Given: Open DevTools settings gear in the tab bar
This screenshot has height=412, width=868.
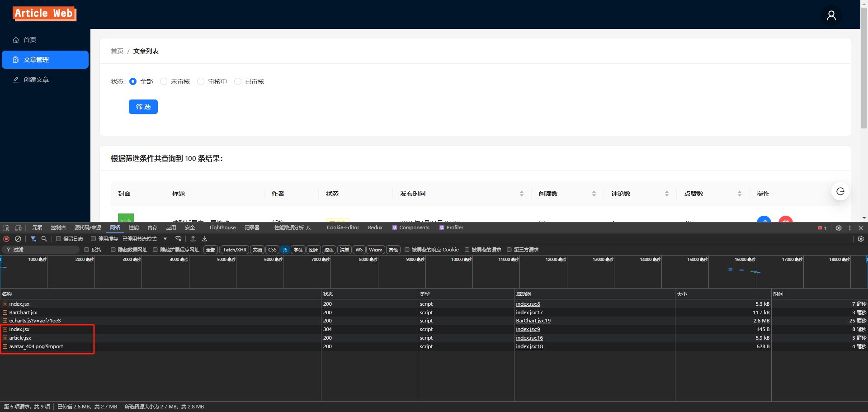Looking at the screenshot, I should click(839, 228).
